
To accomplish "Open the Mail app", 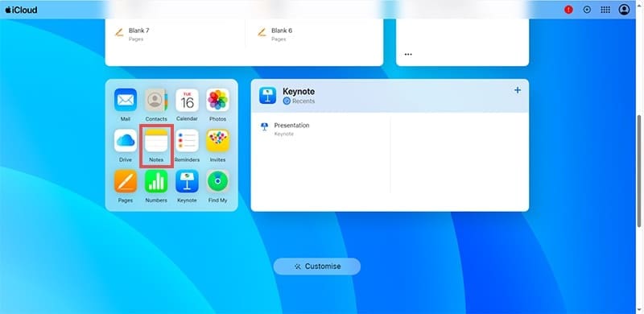I will [x=126, y=100].
